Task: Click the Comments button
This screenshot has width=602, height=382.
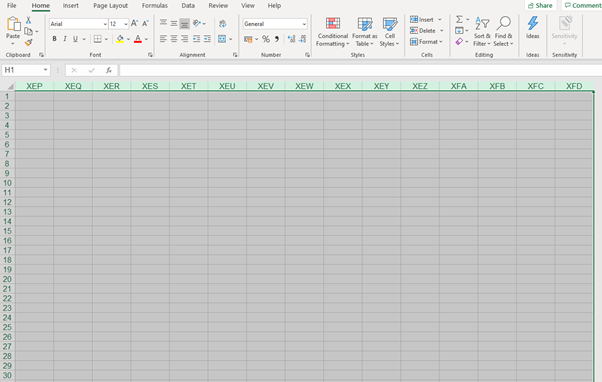Action: (x=582, y=5)
